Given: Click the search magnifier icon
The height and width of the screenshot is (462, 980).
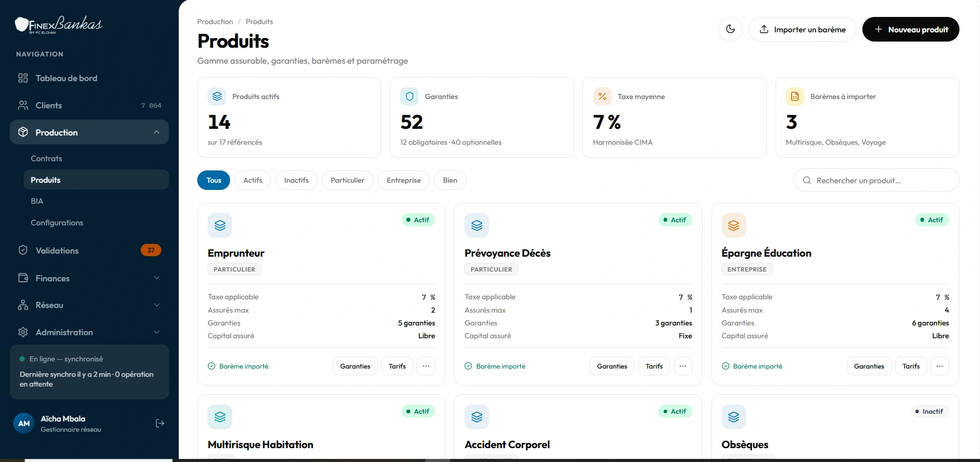Looking at the screenshot, I should coord(807,180).
